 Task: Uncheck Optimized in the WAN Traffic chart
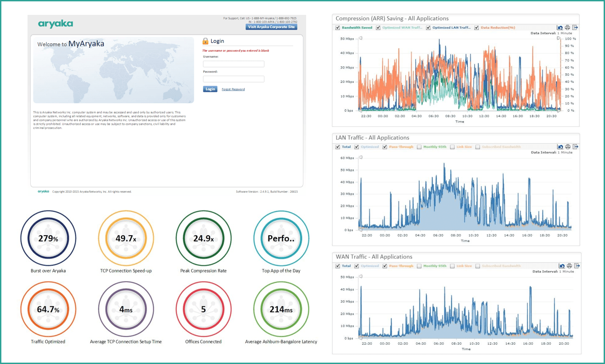coord(357,266)
